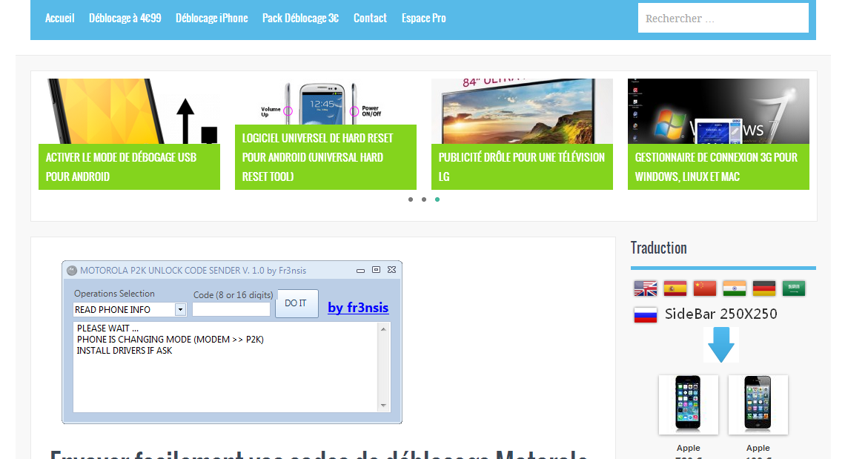Translate page with UK flag
Image resolution: width=868 pixels, height=459 pixels.
[646, 288]
